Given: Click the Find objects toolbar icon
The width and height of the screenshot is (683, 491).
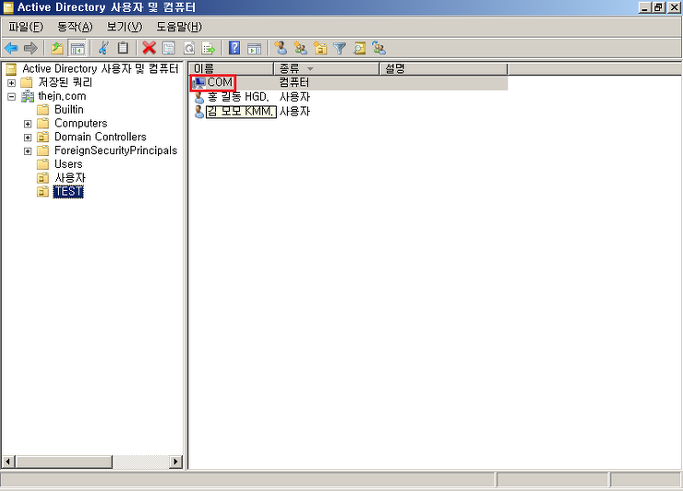Looking at the screenshot, I should pos(359,48).
